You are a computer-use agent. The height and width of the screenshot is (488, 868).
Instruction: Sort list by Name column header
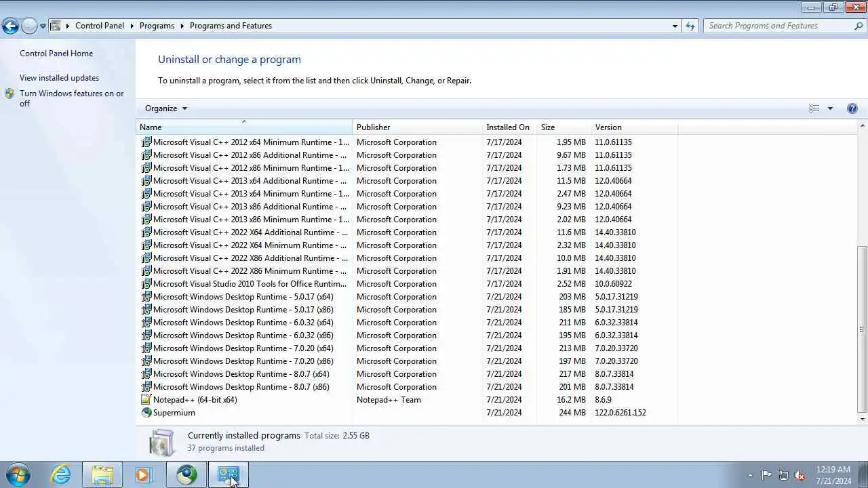(x=244, y=127)
